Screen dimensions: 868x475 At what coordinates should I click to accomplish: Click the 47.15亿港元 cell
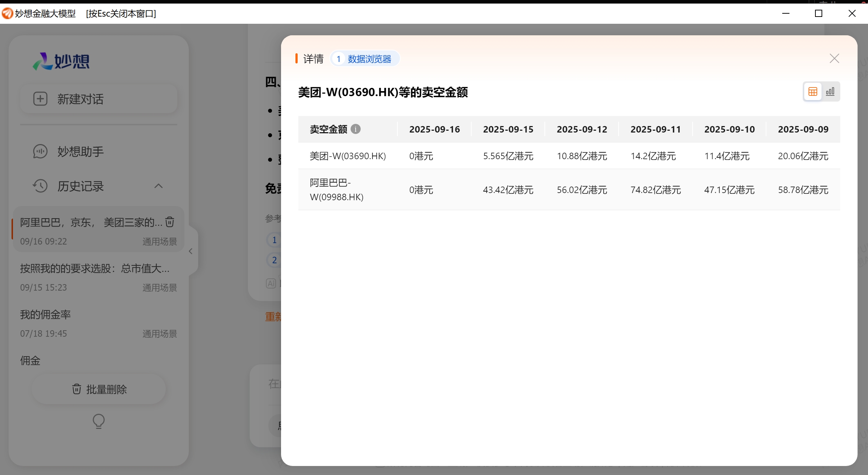point(730,190)
